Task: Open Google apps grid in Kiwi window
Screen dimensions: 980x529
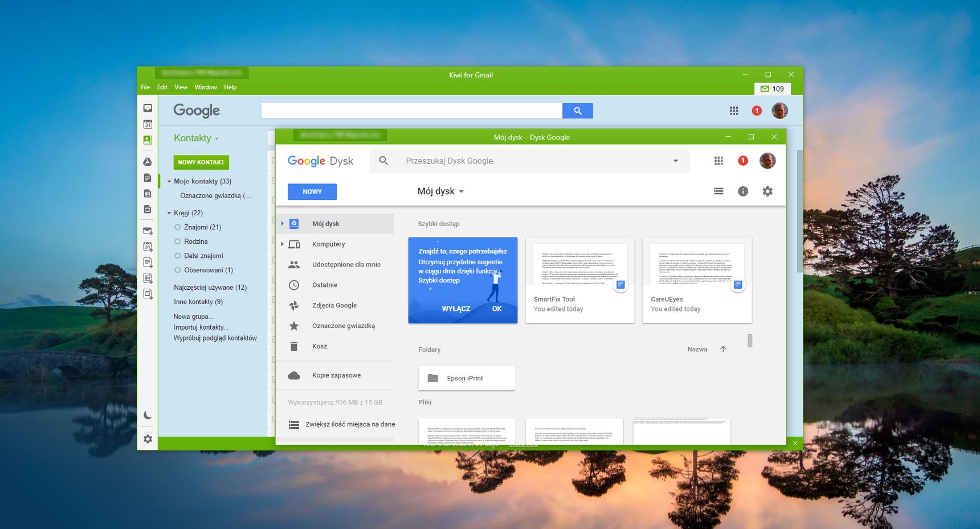Action: (x=734, y=111)
